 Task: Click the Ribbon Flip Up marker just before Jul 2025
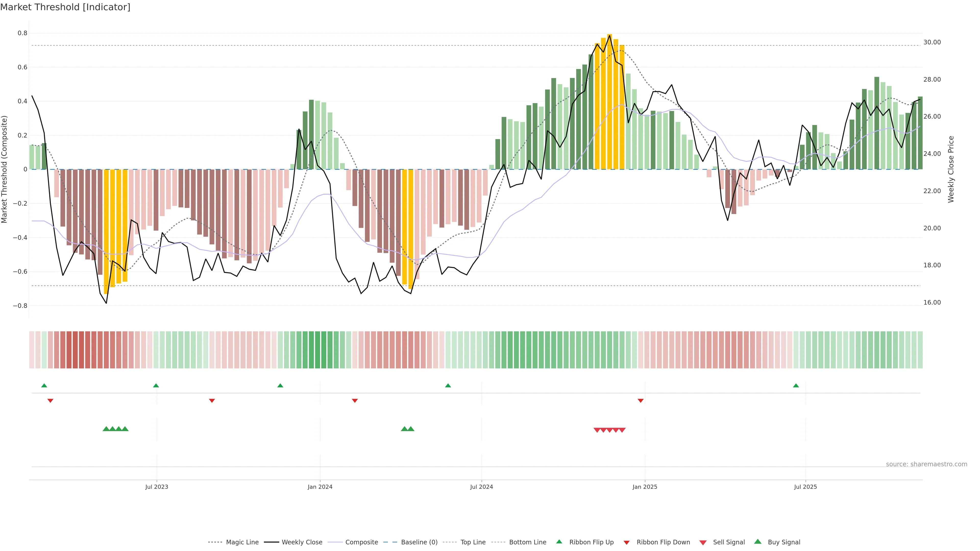pos(796,386)
